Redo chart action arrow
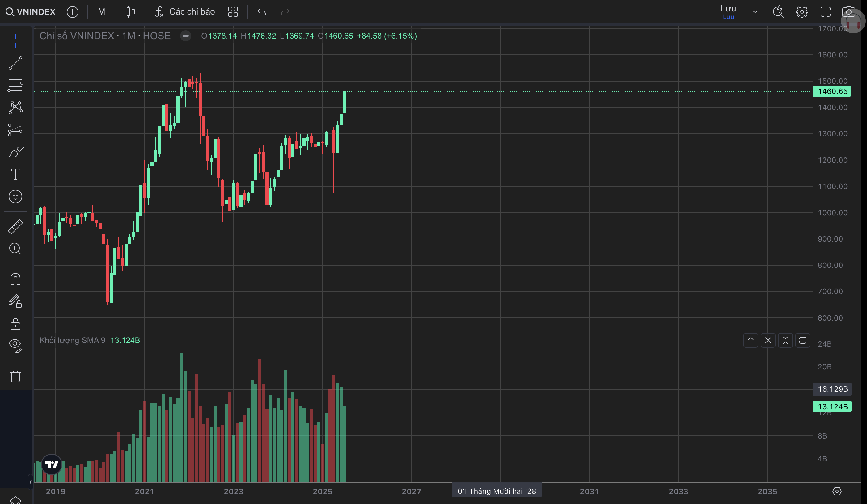The image size is (867, 504). [x=285, y=12]
